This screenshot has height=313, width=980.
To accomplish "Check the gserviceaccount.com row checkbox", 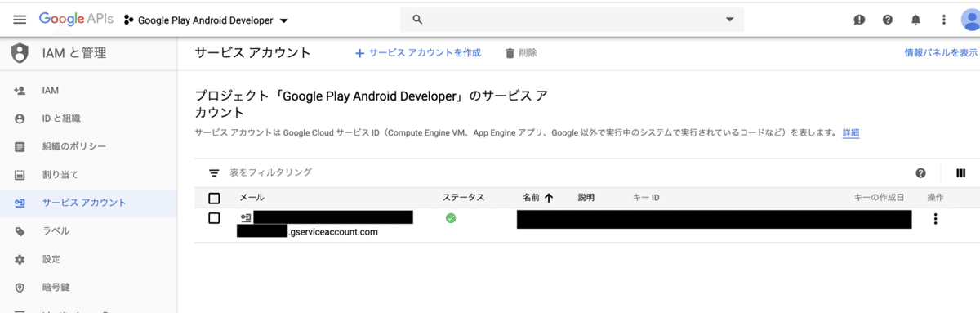I will (214, 218).
